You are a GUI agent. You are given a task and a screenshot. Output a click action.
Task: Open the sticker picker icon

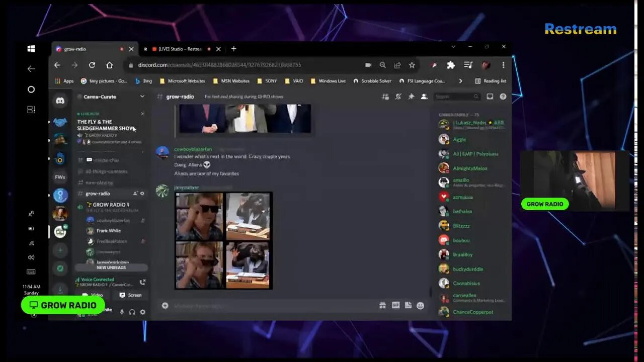pos(408,305)
